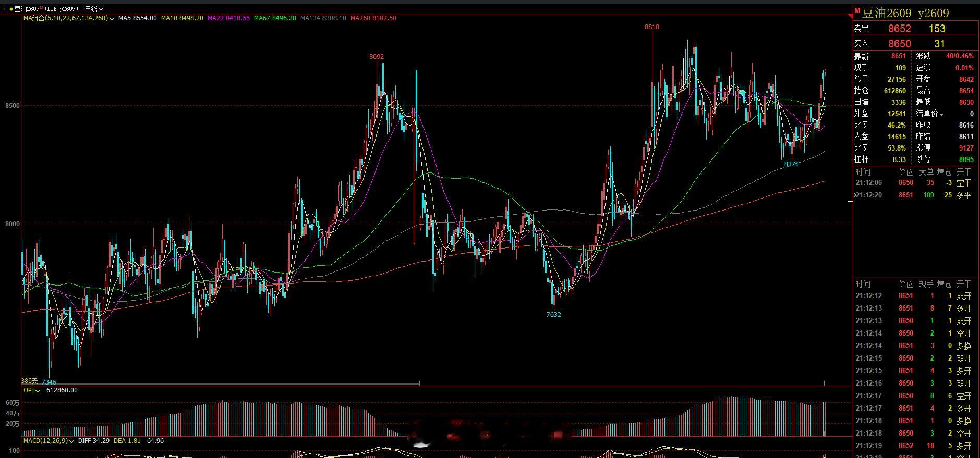Image resolution: width=980 pixels, height=458 pixels.
Task: Click the 买入 price 8650
Action: [900, 44]
